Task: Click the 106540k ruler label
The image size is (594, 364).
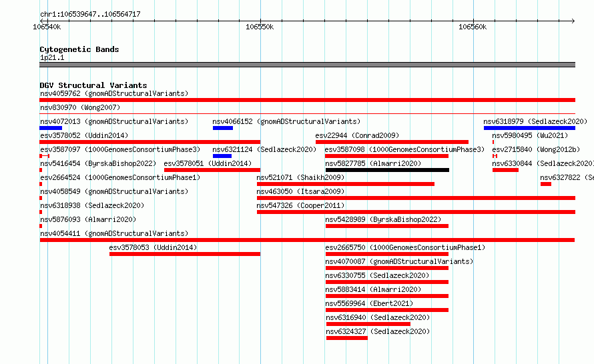Action: click(x=47, y=27)
